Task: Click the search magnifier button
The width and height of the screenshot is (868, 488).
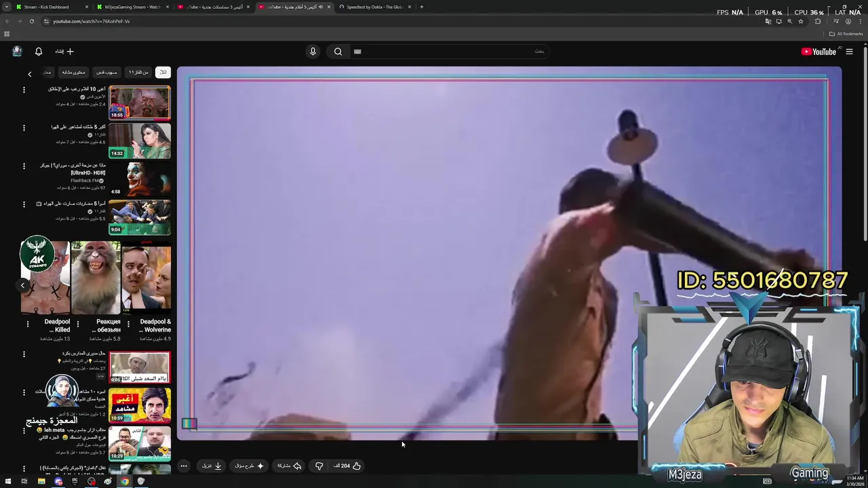Action: tap(338, 52)
